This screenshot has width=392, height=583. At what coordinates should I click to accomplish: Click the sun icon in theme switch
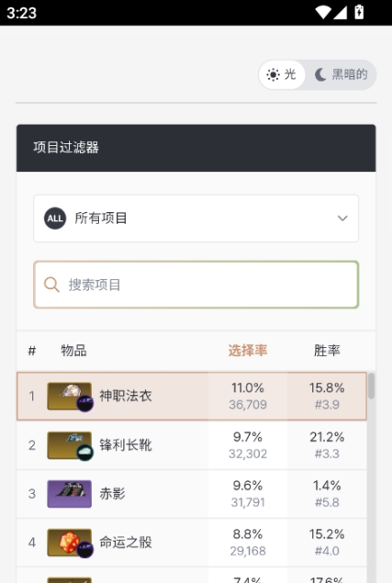point(273,74)
